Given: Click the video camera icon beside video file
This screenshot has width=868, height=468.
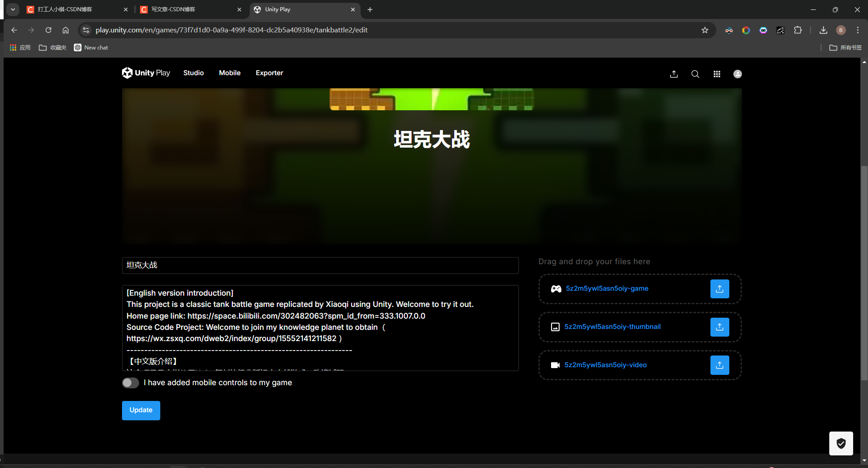Looking at the screenshot, I should coord(556,365).
